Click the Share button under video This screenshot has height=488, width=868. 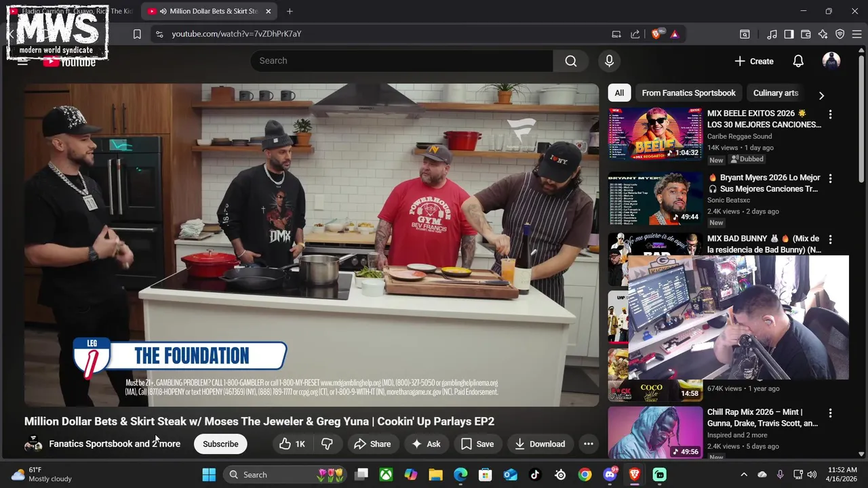[x=372, y=444]
